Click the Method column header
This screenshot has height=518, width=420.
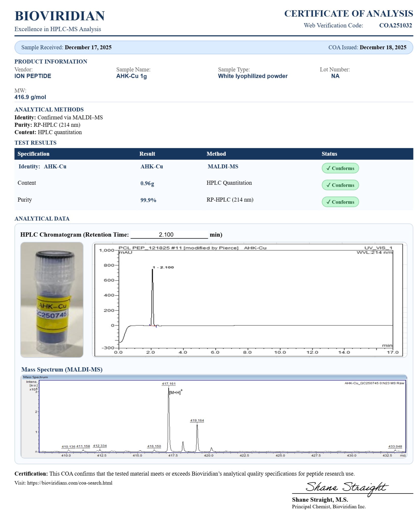(x=216, y=154)
